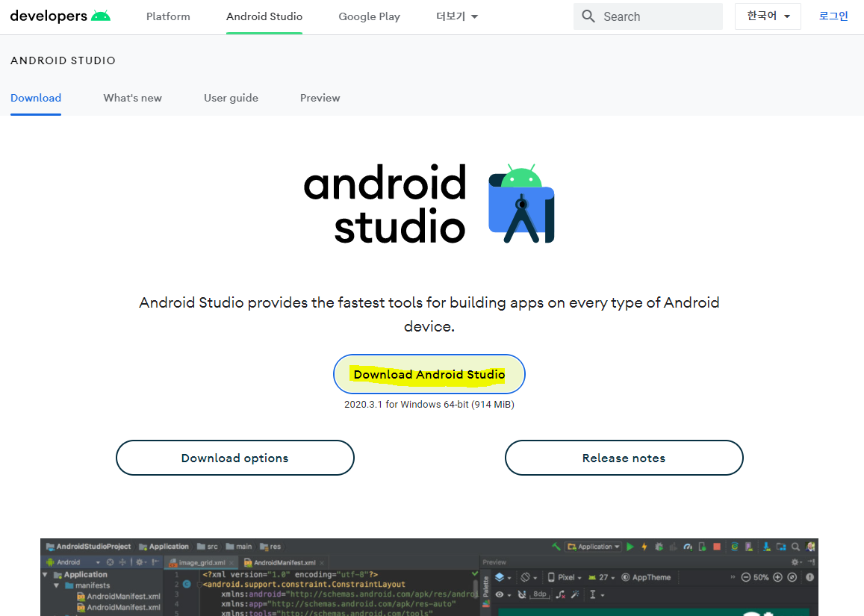Image resolution: width=864 pixels, height=616 pixels.
Task: Open the 더보기 dropdown menu
Action: 457,16
